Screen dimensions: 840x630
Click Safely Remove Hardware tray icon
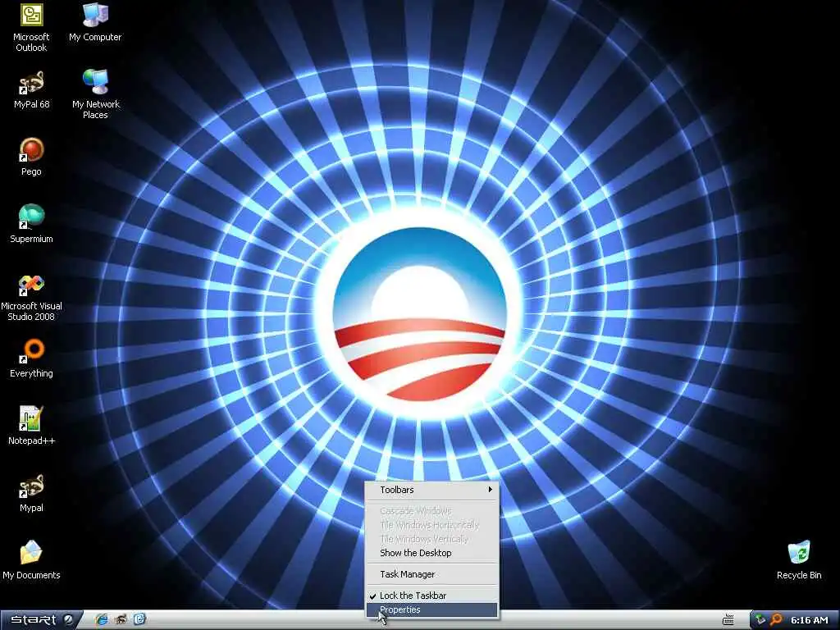pos(760,620)
